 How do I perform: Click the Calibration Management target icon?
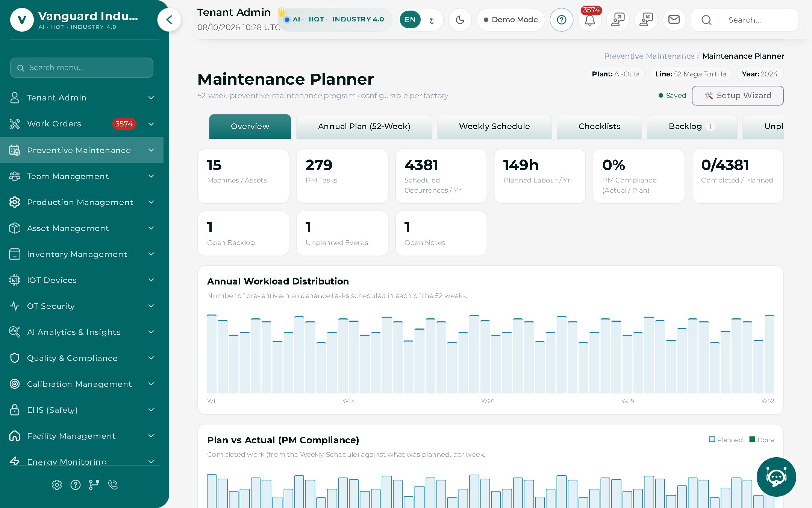tap(15, 384)
